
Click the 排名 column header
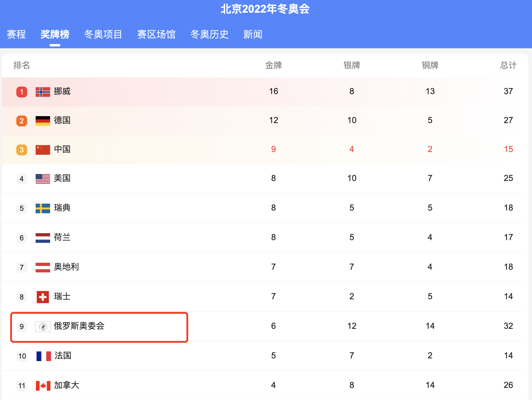point(22,65)
